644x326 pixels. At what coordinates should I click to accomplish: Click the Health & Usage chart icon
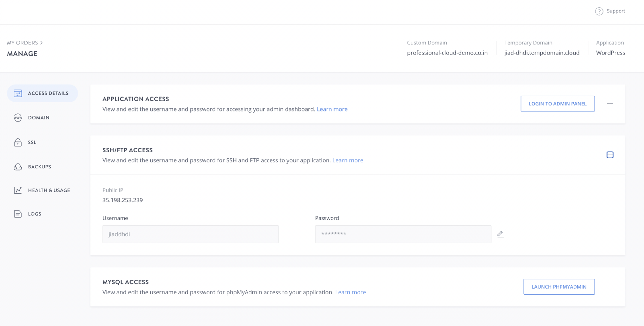[18, 190]
